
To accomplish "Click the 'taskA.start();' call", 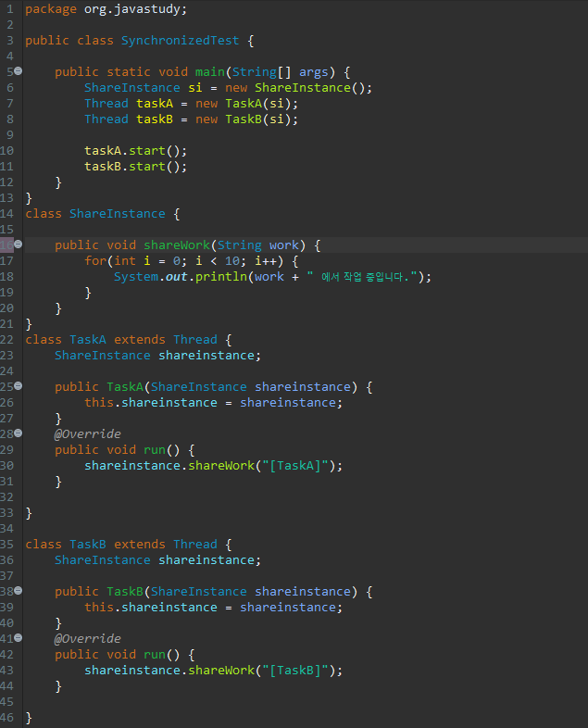I will tap(135, 151).
